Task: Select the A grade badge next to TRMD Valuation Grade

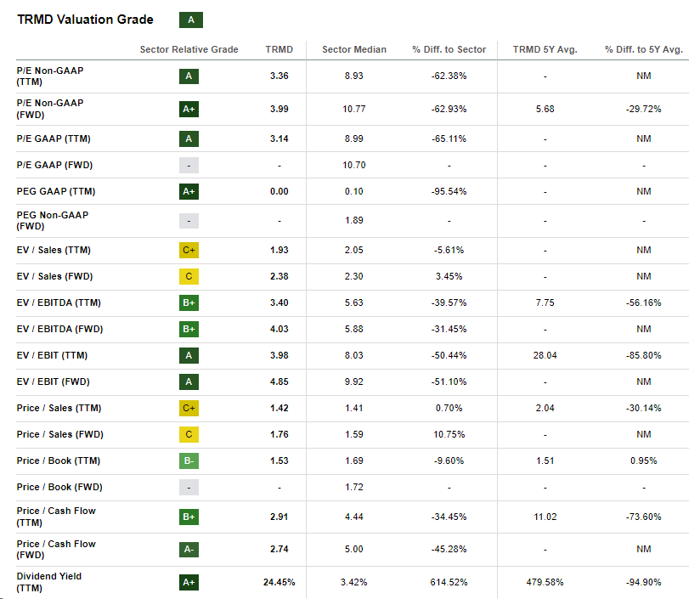Action: tap(190, 19)
